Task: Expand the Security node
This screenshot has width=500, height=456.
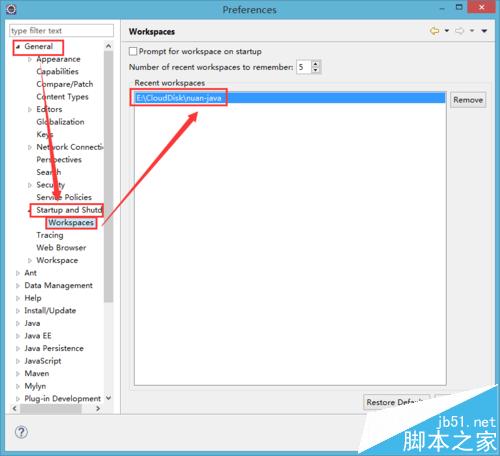Action: coord(30,185)
